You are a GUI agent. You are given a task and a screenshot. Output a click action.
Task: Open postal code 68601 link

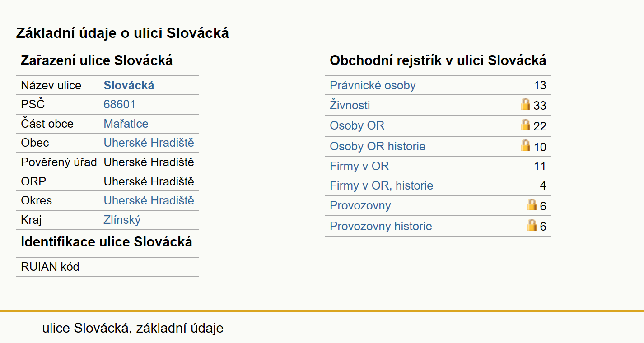click(x=120, y=105)
